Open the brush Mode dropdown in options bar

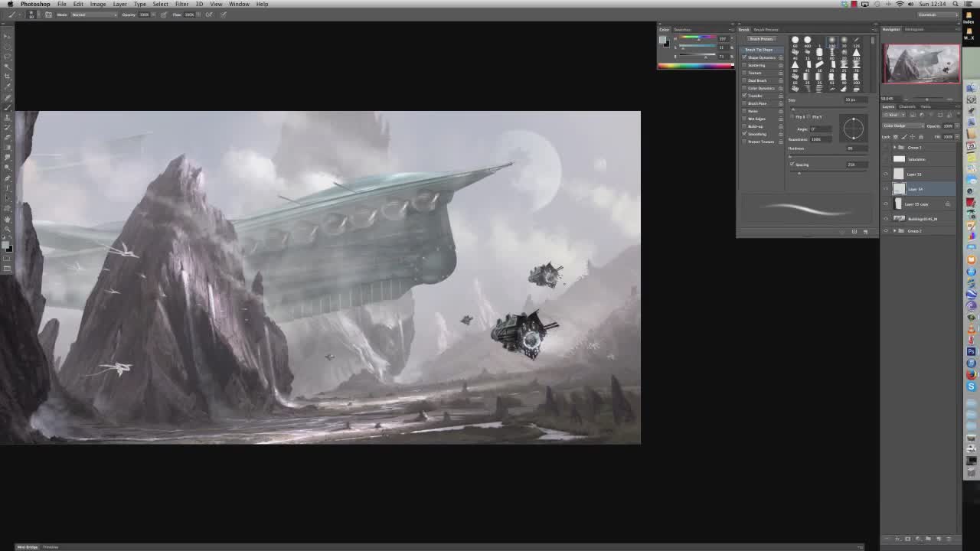[x=93, y=15]
